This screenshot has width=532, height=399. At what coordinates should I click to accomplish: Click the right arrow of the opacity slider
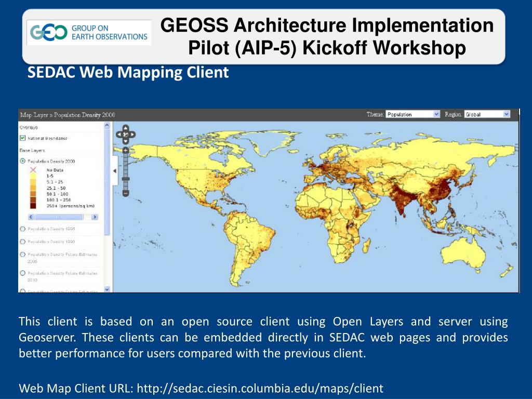point(95,217)
